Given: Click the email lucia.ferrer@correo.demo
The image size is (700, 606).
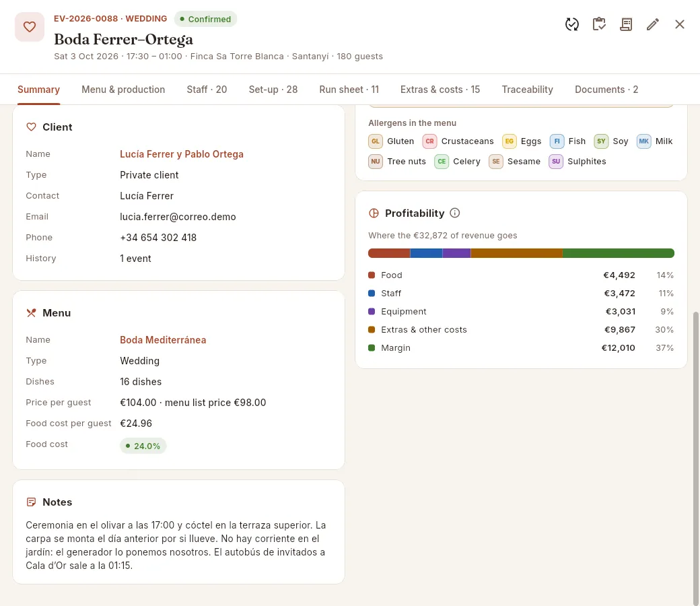Looking at the screenshot, I should pos(178,217).
